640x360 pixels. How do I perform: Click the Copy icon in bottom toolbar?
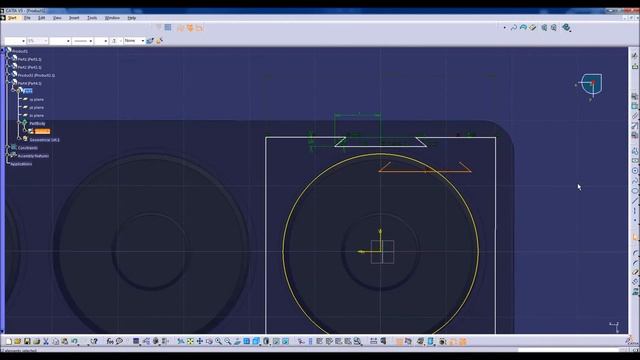coord(55,341)
